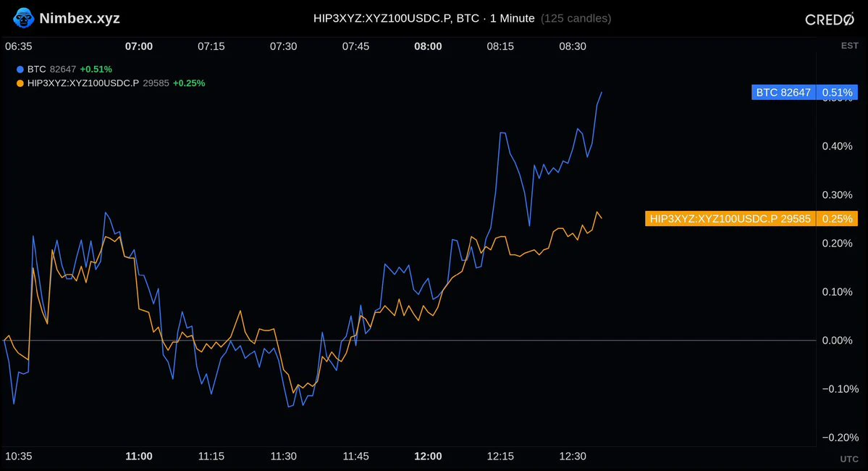The height and width of the screenshot is (471, 868).
Task: Click the blue BTC legend dot
Action: (20, 70)
